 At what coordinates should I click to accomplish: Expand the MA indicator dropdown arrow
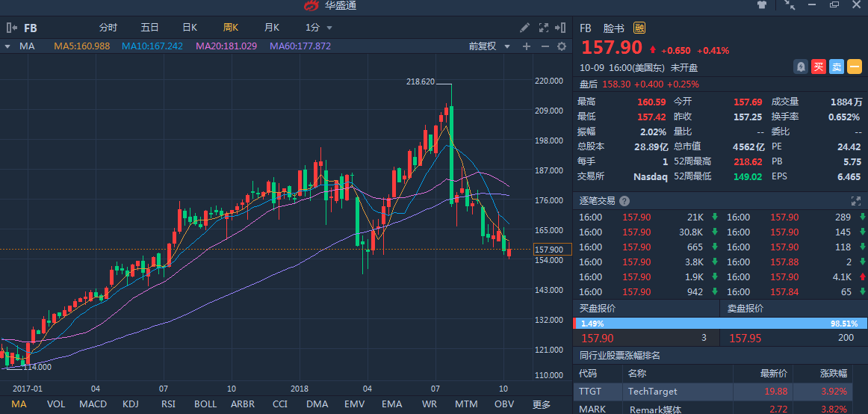point(7,46)
